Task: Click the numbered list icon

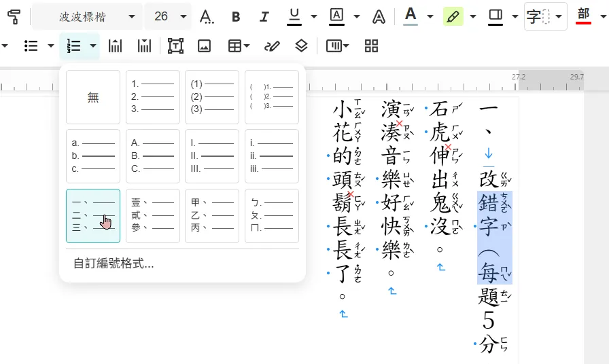Action: pos(73,45)
